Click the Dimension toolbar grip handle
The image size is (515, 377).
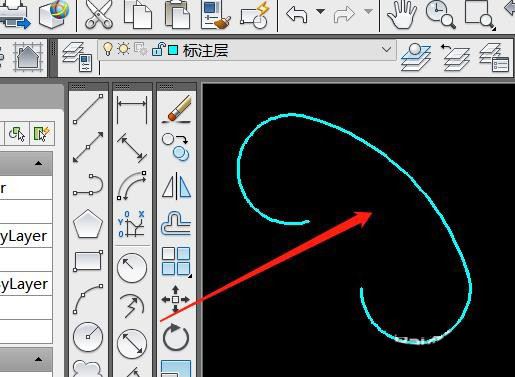tap(123, 87)
